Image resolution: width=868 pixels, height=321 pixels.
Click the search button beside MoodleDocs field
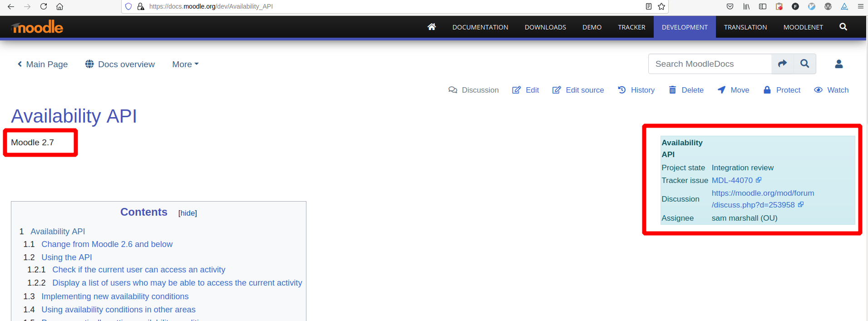click(804, 64)
